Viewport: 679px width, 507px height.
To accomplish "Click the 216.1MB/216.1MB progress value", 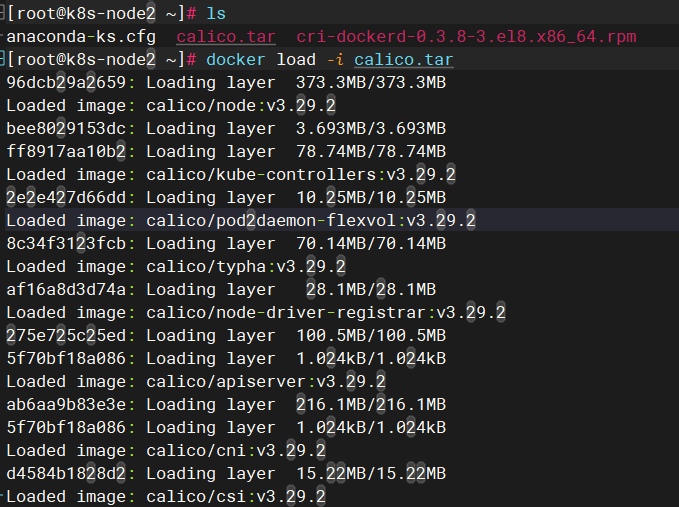I will (371, 404).
